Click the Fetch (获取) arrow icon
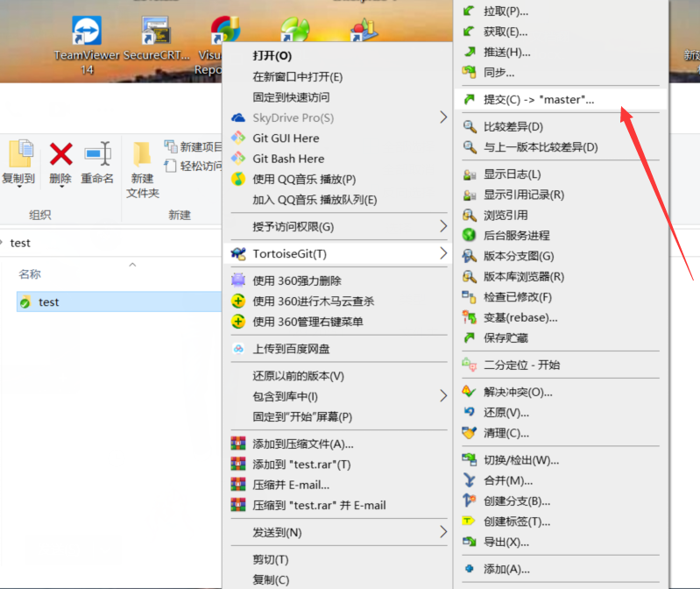Image resolution: width=700 pixels, height=589 pixels. point(469,32)
